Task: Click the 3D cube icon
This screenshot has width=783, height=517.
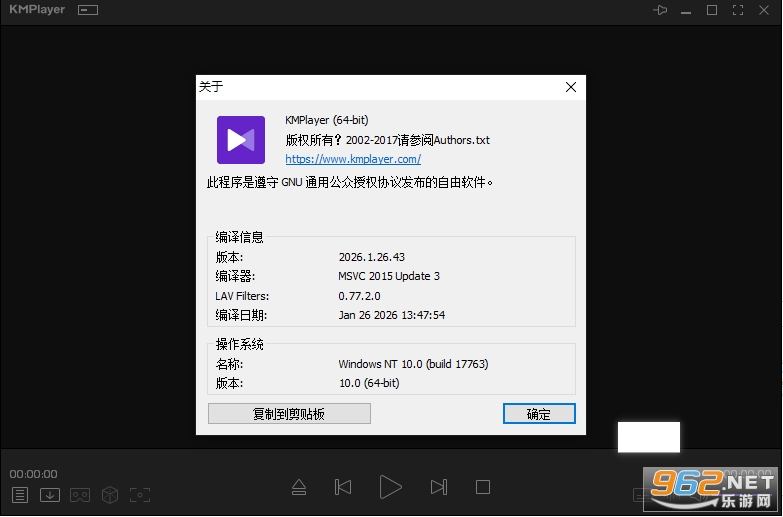Action: coord(110,495)
